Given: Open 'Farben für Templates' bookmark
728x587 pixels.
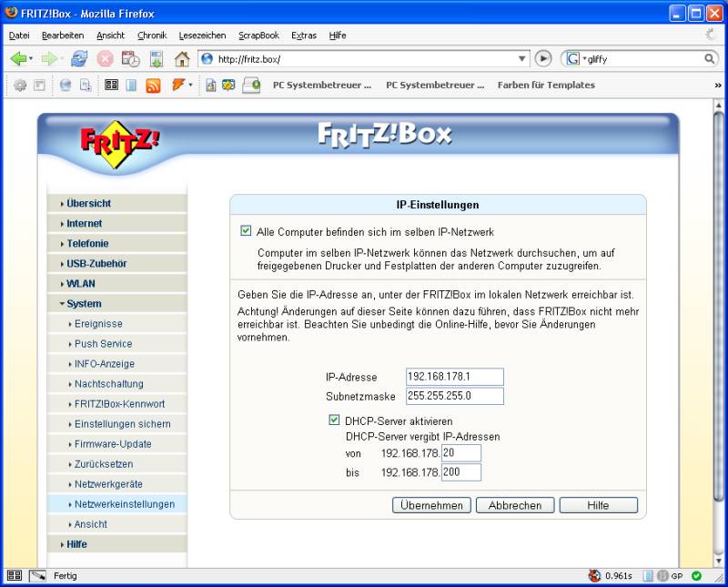Looking at the screenshot, I should pos(546,85).
